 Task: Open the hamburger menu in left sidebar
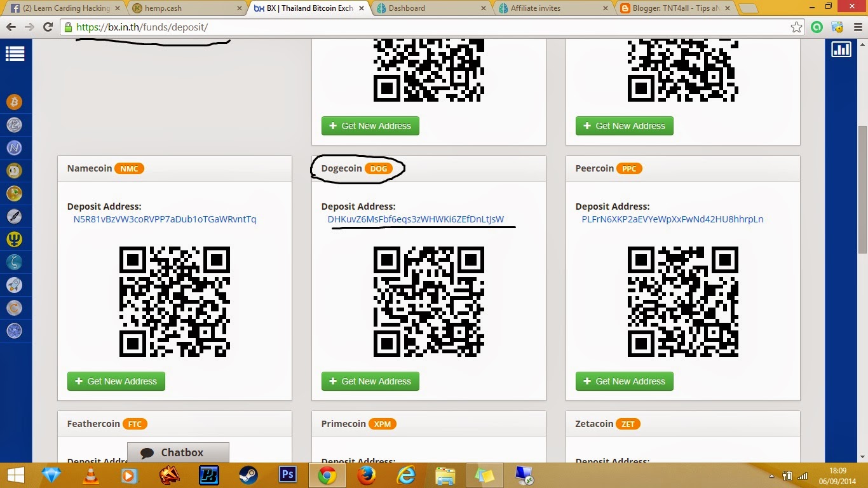pyautogui.click(x=15, y=54)
